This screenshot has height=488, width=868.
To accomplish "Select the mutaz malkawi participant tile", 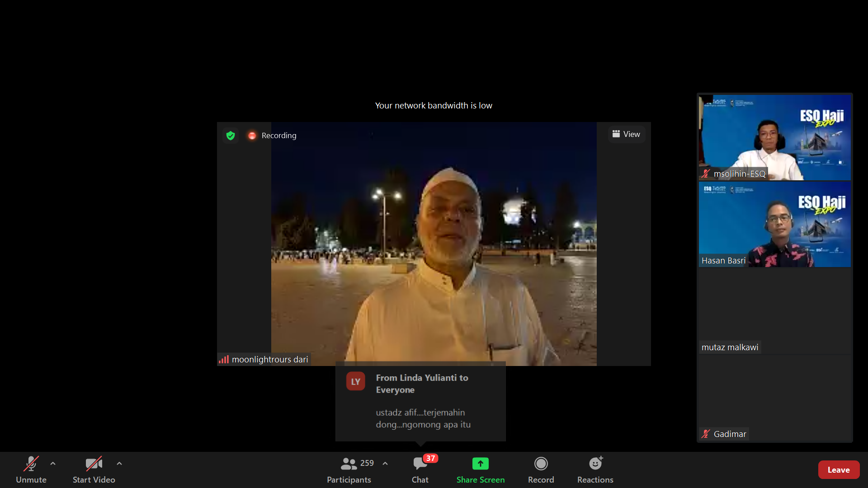I will click(774, 311).
